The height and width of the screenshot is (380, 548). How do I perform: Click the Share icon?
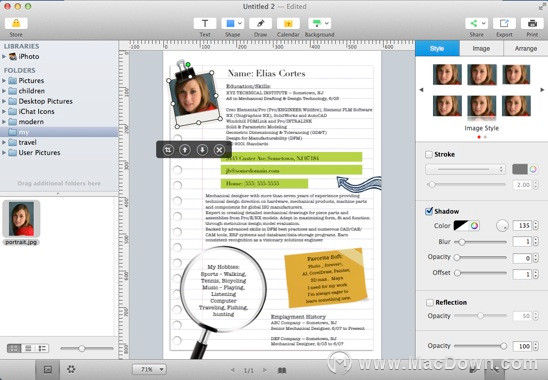tap(474, 23)
